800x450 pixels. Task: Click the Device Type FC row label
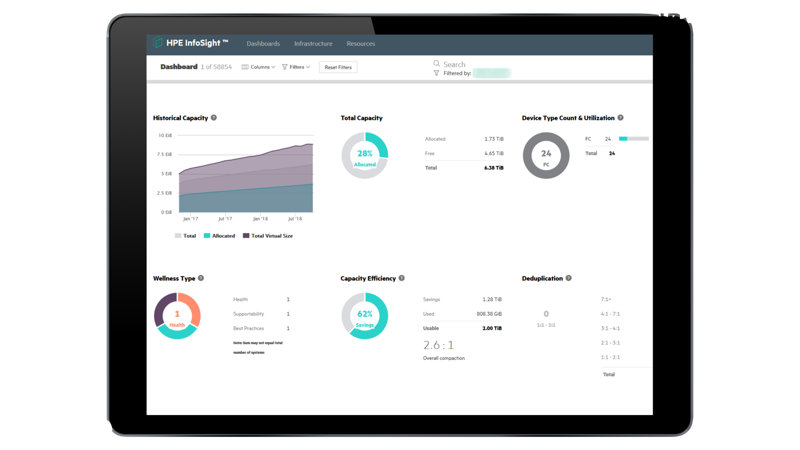click(x=588, y=139)
